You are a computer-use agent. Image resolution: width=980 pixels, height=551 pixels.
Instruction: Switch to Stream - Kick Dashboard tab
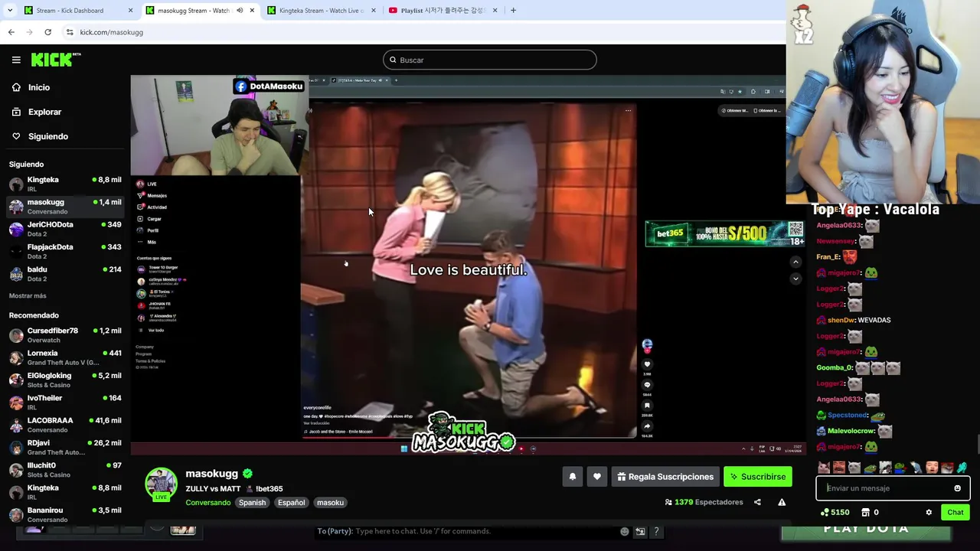coord(78,11)
